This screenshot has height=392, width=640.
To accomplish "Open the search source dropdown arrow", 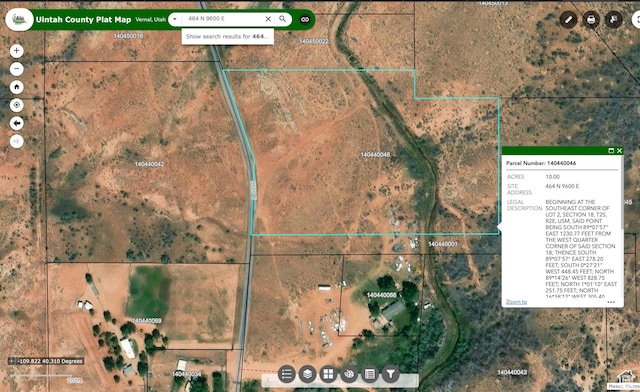I will (175, 19).
